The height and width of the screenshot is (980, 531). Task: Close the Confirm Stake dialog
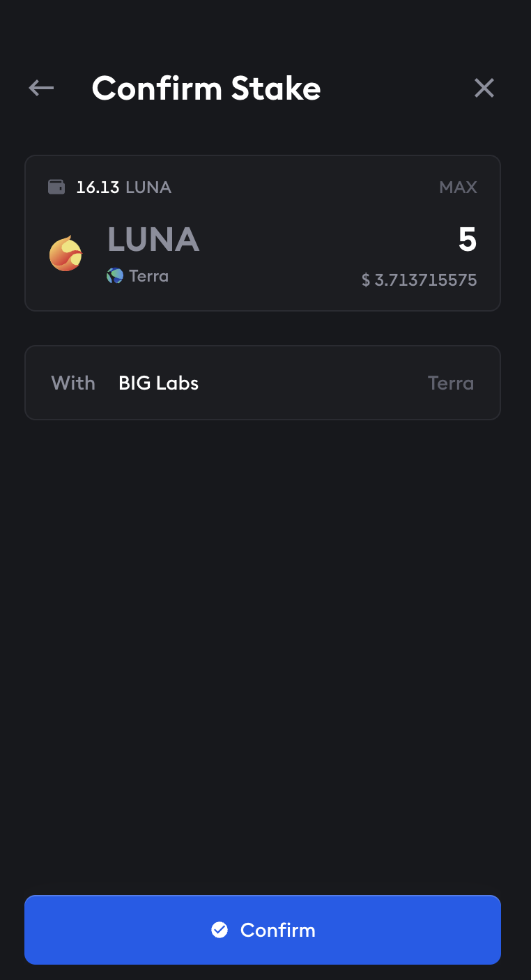pos(484,88)
